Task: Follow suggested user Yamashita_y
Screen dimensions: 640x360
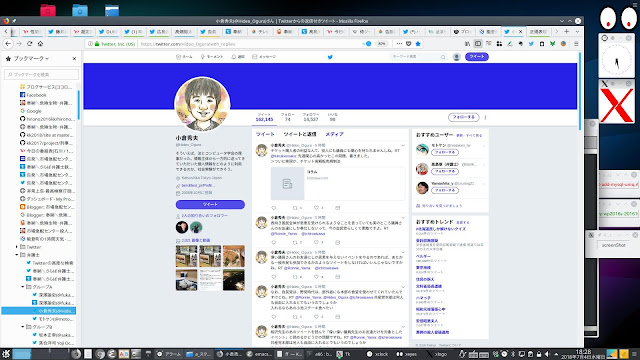Action: [x=445, y=191]
